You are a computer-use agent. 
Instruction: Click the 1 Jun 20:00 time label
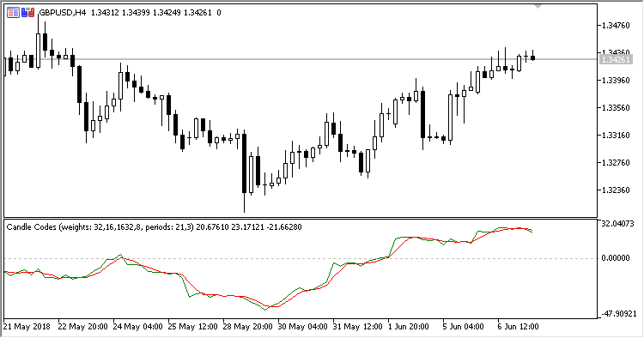point(408,327)
